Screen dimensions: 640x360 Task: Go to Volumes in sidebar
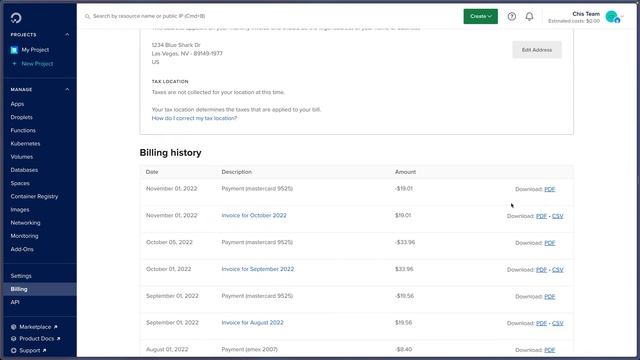22,157
